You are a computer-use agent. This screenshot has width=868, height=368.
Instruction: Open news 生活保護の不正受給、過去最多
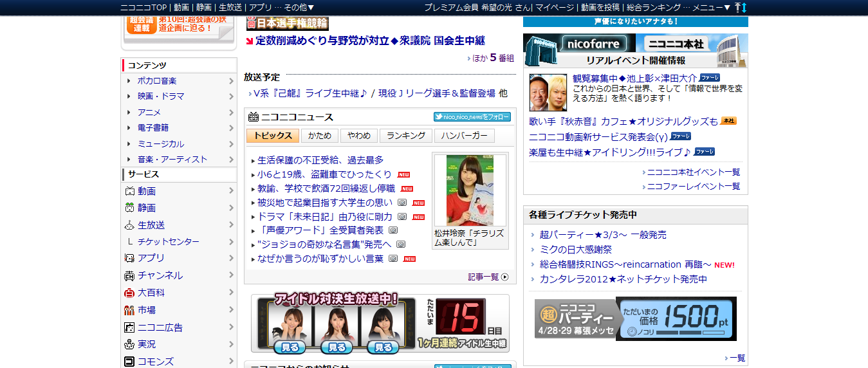320,160
